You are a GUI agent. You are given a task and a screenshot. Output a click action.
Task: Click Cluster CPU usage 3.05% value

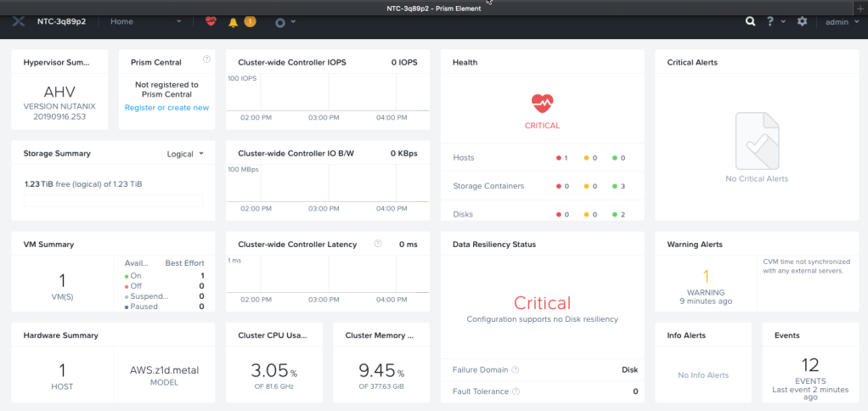(273, 370)
